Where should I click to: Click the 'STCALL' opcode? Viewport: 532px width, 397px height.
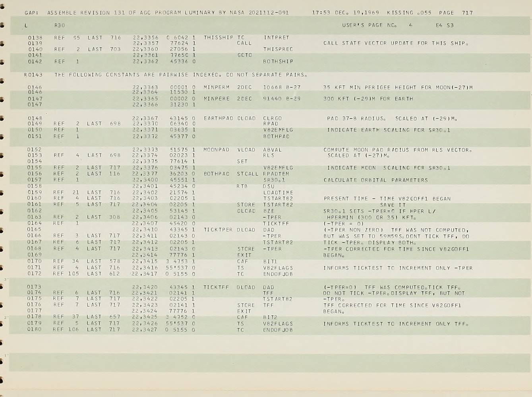pyautogui.click(x=248, y=174)
